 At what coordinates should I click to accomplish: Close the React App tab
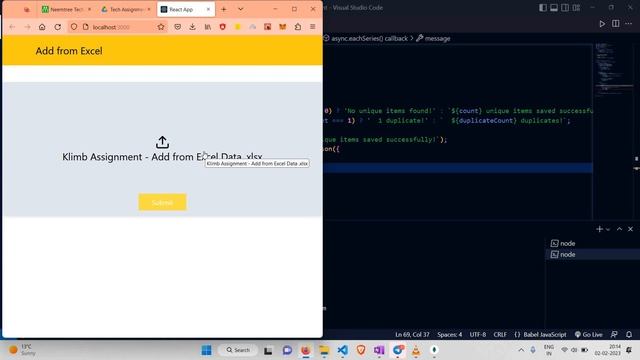pos(208,9)
